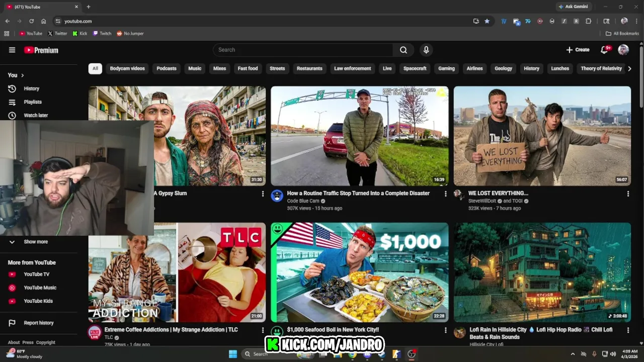Open the Windows Start menu
This screenshot has height=362, width=644.
click(233, 354)
